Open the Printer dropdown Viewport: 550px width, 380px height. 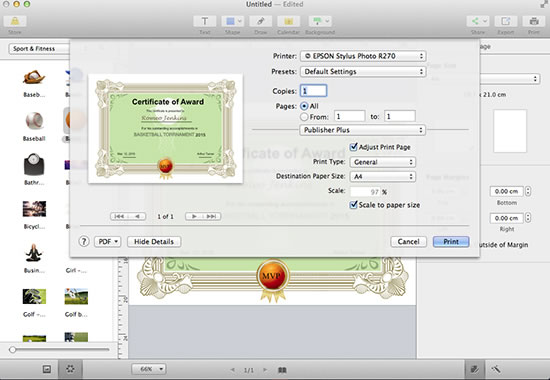coord(363,56)
